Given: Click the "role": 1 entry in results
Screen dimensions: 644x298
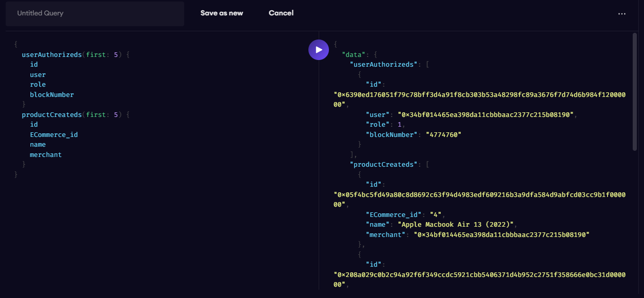Looking at the screenshot, I should click(385, 125).
